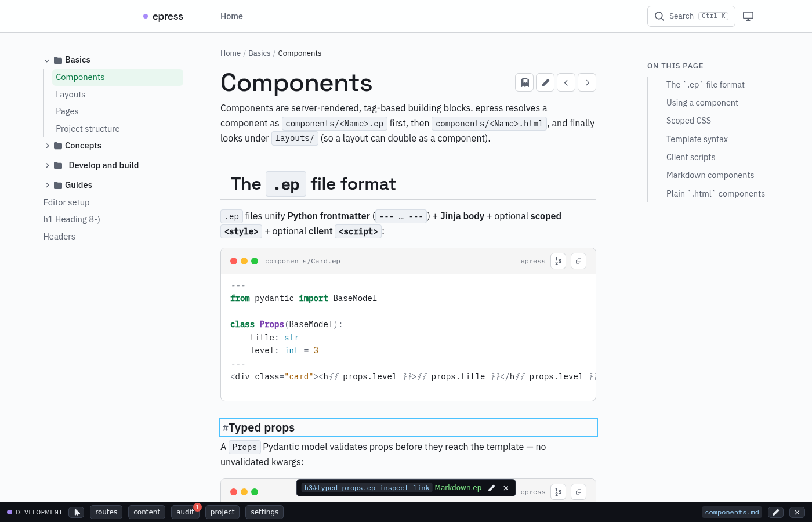Viewport: 812px width, 522px height.
Task: Open Project structure sidebar page
Action: click(x=88, y=129)
